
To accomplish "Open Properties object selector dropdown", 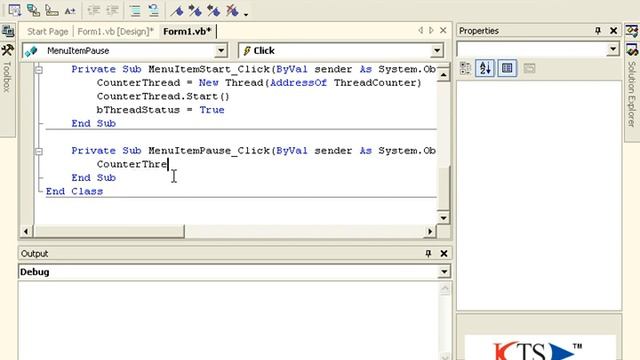I will (613, 49).
